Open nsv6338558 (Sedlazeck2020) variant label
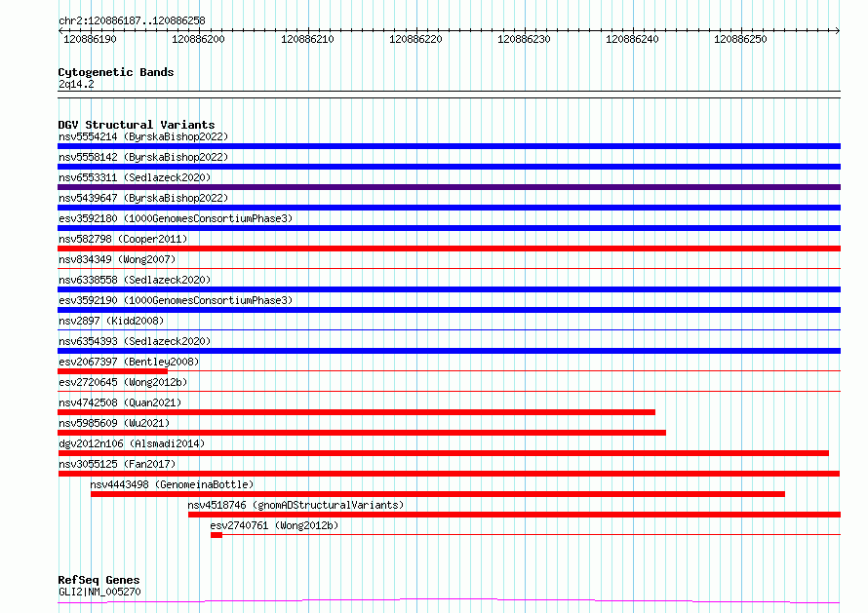This screenshot has height=613, width=868. pyautogui.click(x=135, y=280)
